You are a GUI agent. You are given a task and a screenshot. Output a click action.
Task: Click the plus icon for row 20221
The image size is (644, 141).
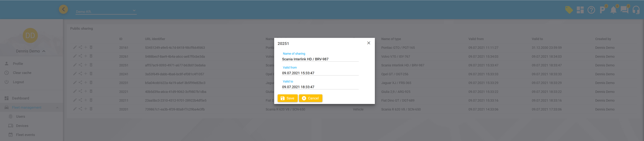[x=86, y=91]
